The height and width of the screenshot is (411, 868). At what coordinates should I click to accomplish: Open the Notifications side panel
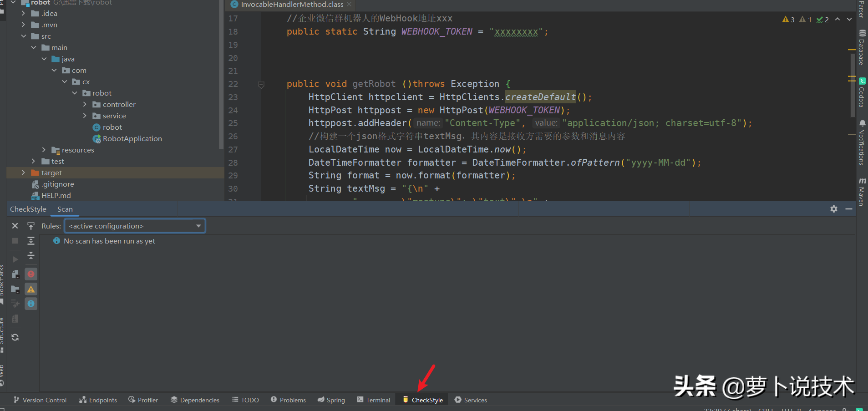coord(862,142)
